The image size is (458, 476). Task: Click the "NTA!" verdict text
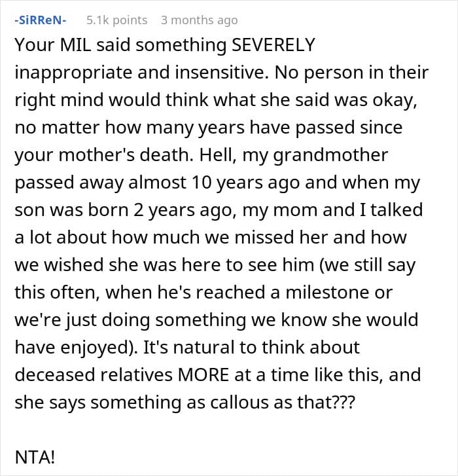tap(35, 457)
